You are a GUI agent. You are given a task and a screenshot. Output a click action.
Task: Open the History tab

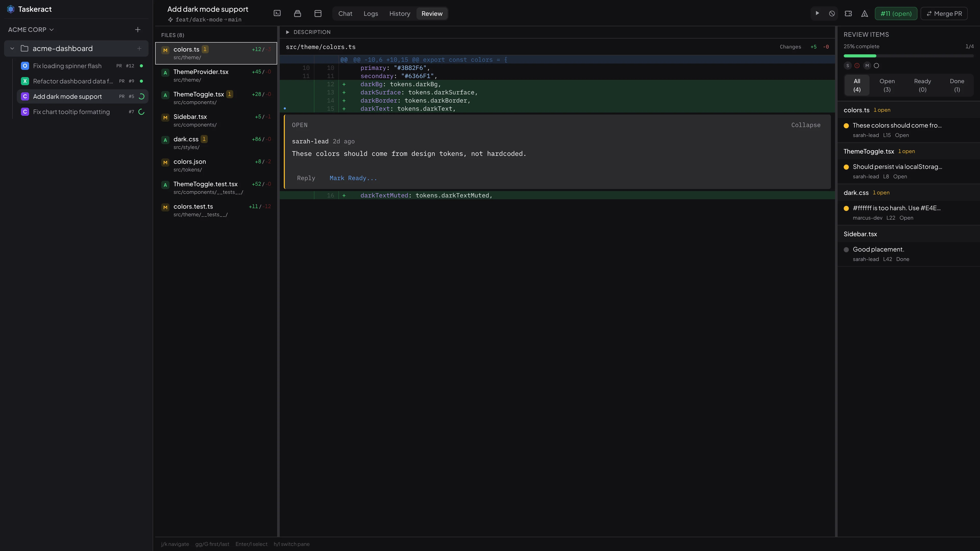399,13
